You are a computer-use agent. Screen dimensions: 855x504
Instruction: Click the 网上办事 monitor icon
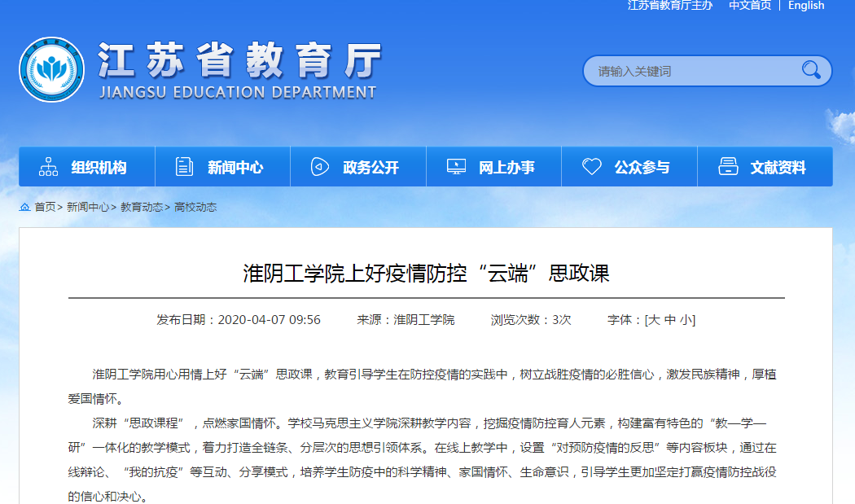point(456,167)
